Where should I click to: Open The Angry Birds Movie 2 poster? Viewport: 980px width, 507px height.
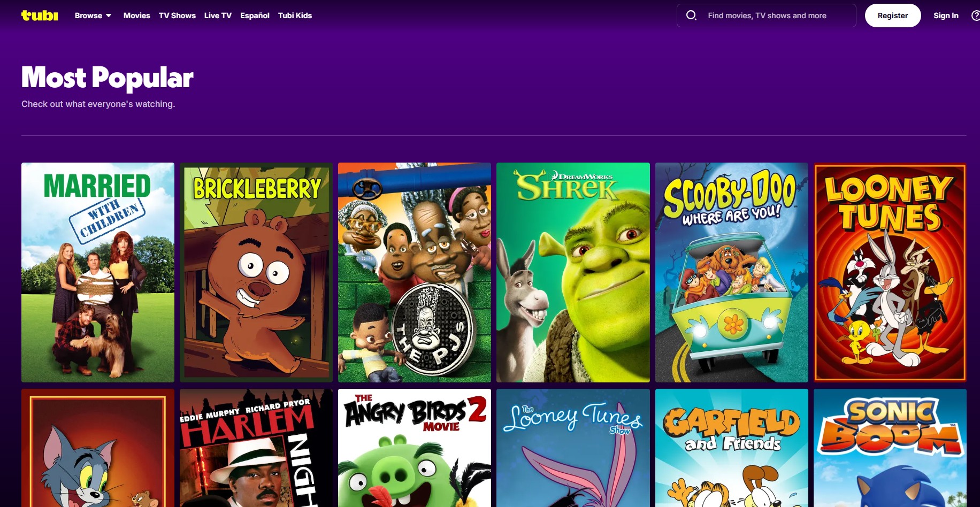[415, 448]
